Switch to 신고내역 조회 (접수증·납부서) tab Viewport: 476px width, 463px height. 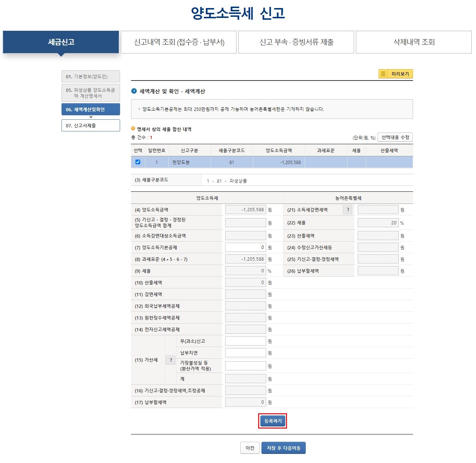[179, 42]
